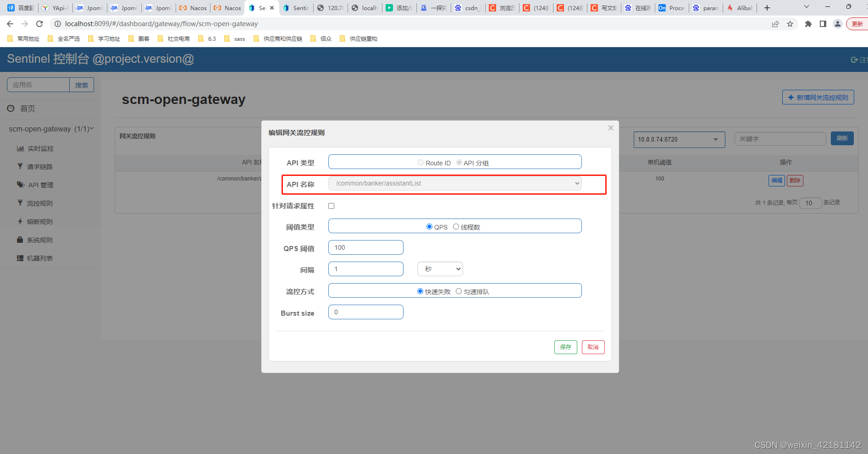Open the machine 10.8.0.74:8720 dropdown

click(x=680, y=139)
